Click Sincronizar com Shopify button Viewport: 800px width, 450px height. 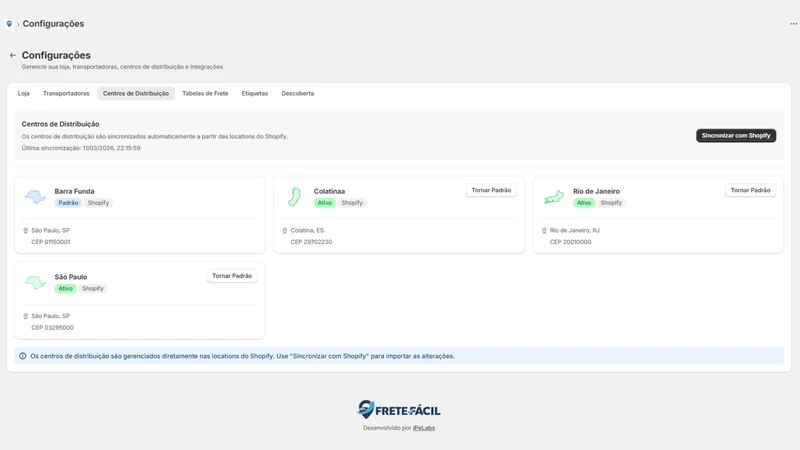[x=736, y=136]
